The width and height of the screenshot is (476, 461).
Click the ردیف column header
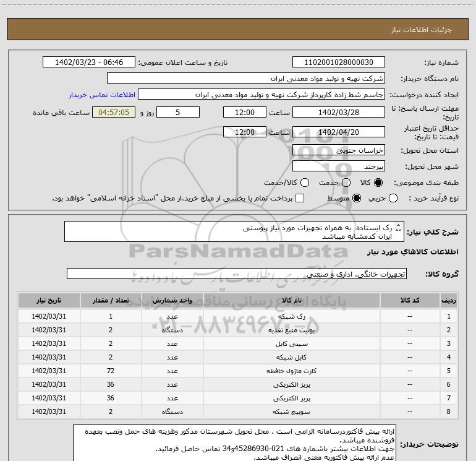point(449,301)
